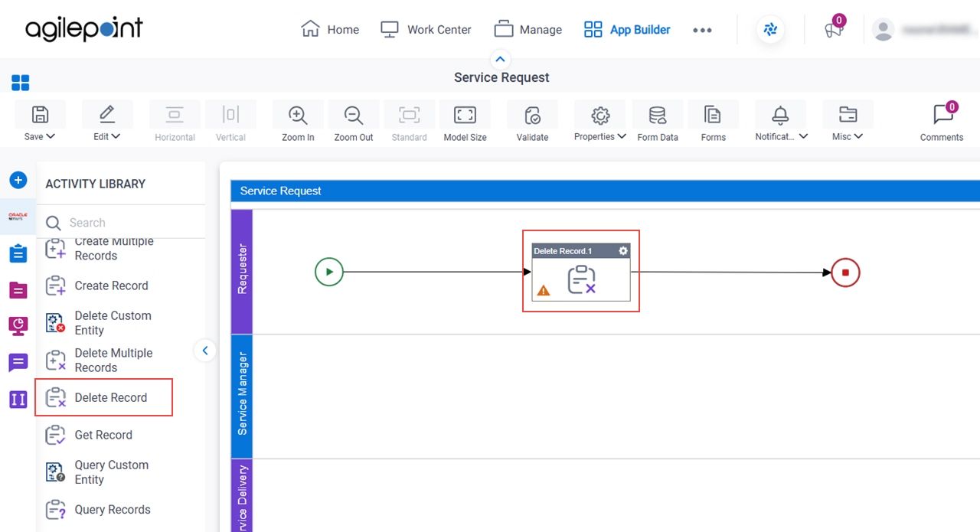980x532 pixels.
Task: Open Form Data database icon
Action: tap(658, 115)
